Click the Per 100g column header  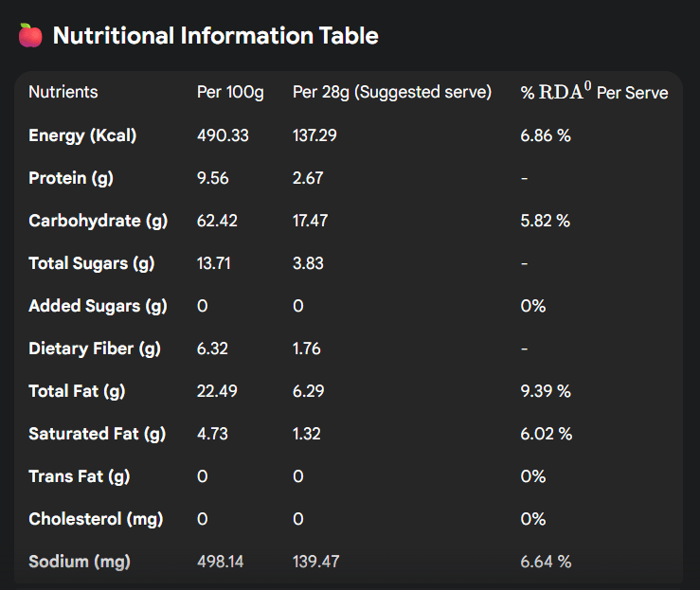(230, 92)
